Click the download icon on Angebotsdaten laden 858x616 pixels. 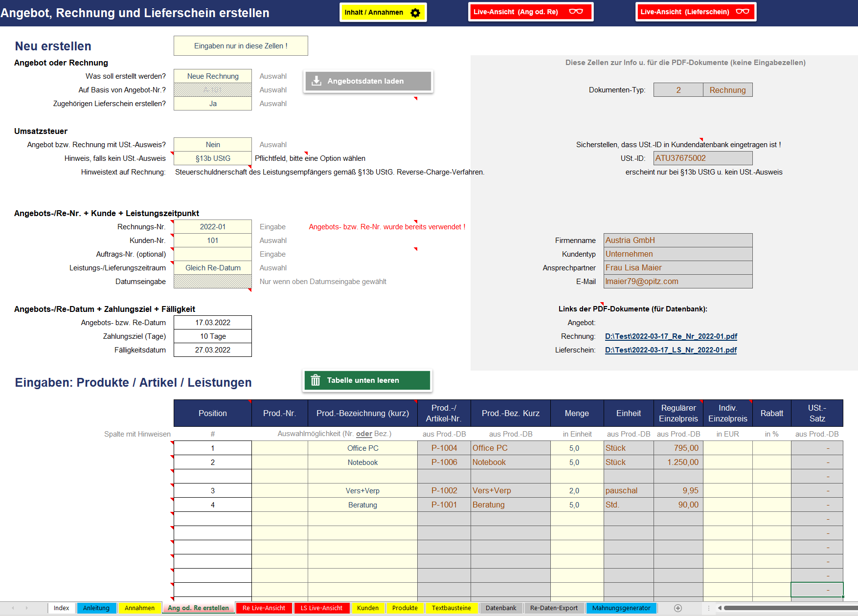[x=316, y=81]
